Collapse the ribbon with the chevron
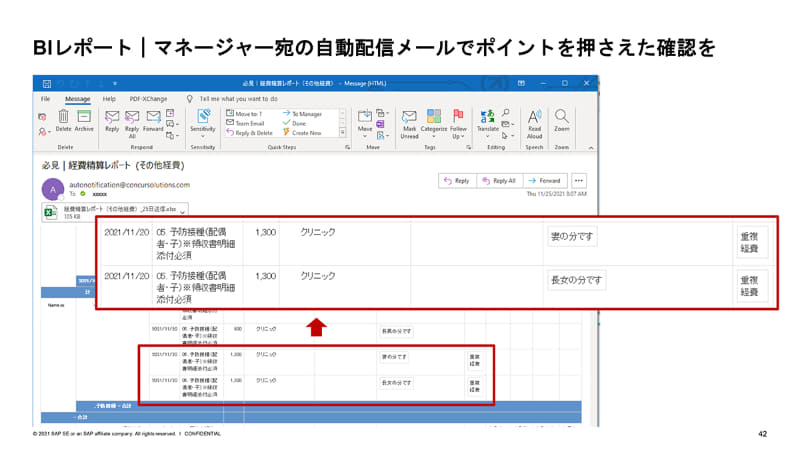 point(591,147)
